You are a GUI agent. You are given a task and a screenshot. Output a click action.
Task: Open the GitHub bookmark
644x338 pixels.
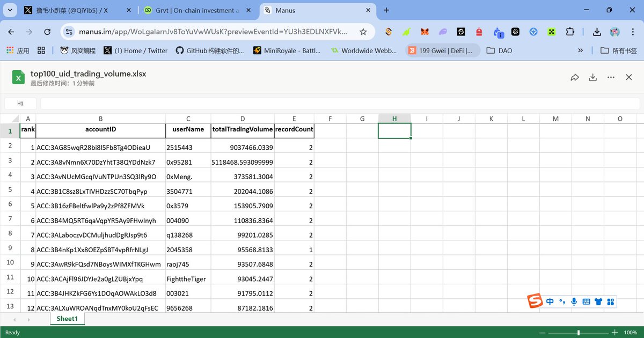pos(209,50)
